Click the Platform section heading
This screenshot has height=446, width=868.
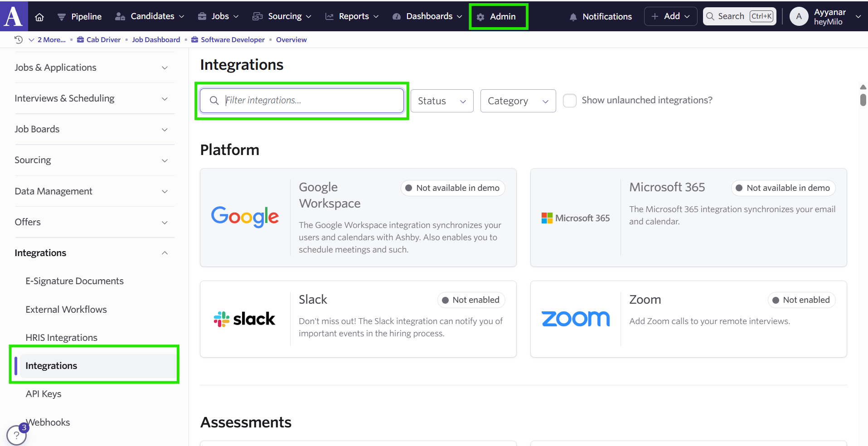click(x=230, y=150)
